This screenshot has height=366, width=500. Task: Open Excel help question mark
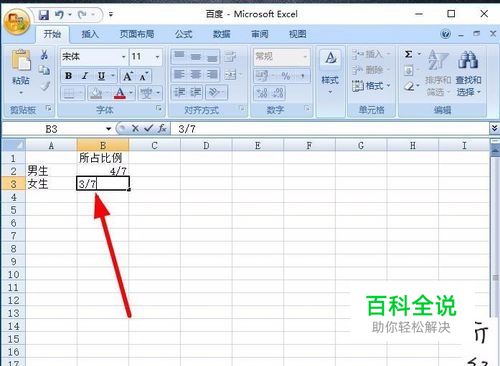[x=445, y=34]
